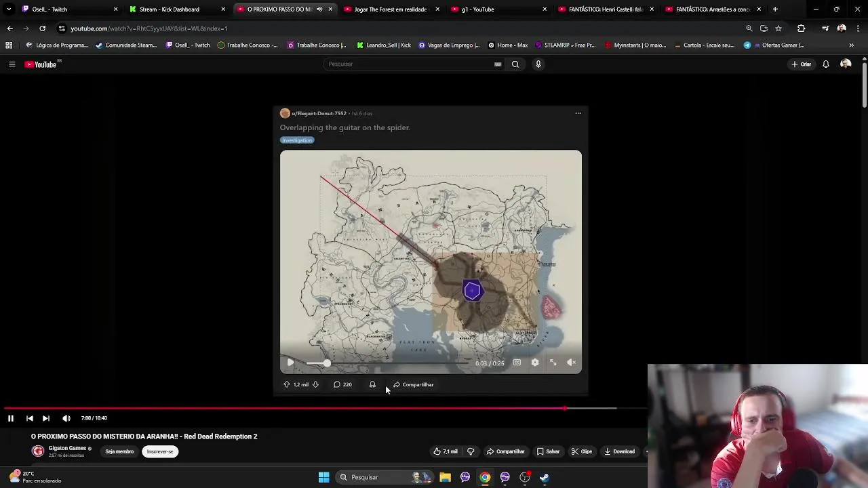Show hidden bookmarks with the double chevron
Viewport: 868px width, 488px height.
[x=852, y=45]
